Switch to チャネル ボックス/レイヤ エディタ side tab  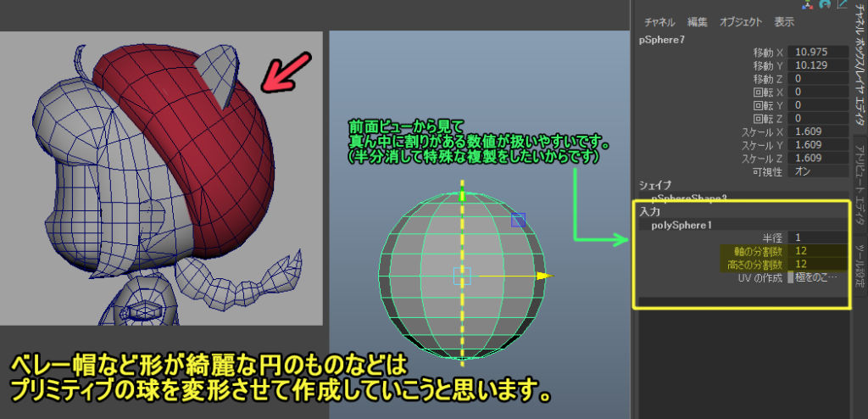tap(859, 64)
